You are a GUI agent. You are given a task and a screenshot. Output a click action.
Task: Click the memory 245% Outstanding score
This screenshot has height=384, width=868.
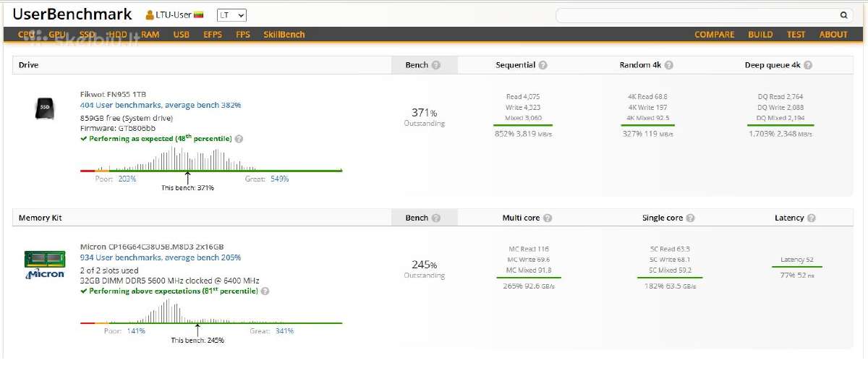[425, 268]
